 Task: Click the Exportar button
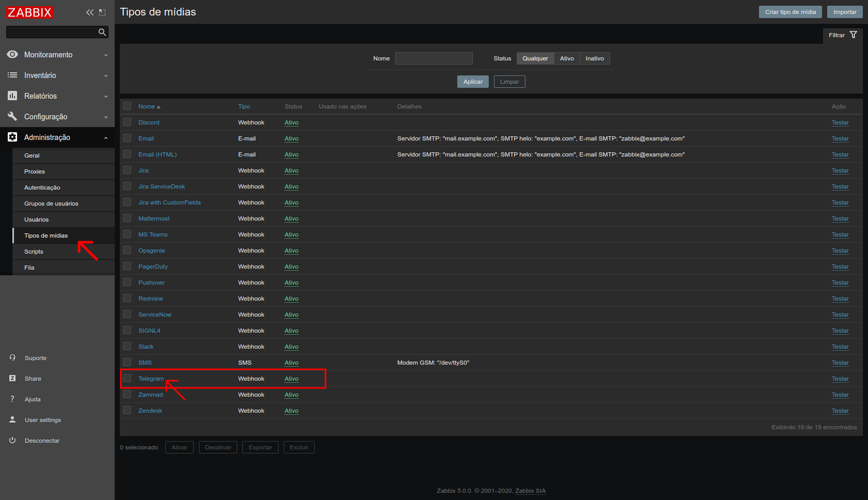point(260,447)
